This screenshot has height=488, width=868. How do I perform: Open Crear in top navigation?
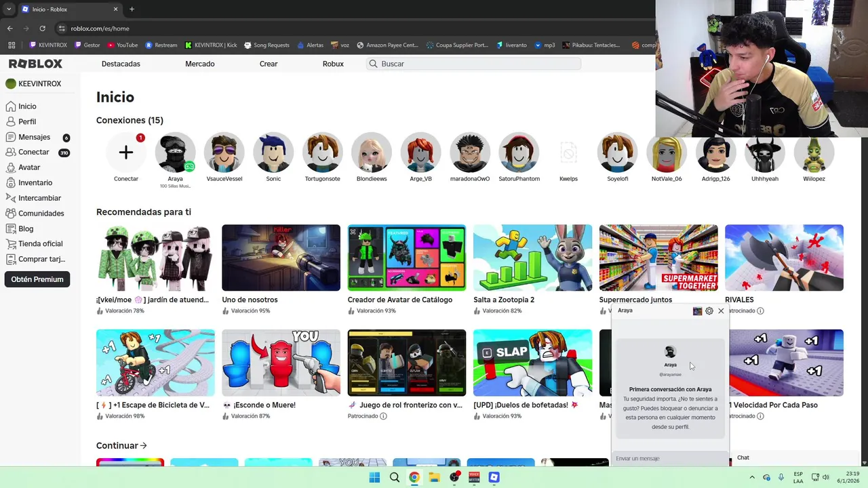269,64
